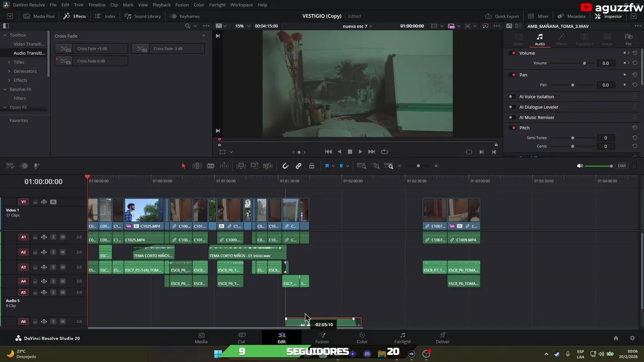Expand the Titles category
Viewport: 644px width, 362px height.
[9, 62]
